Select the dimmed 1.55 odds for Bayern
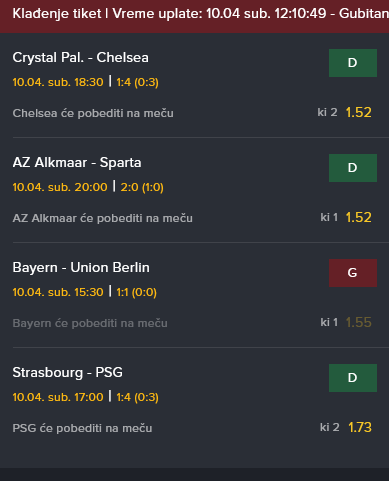389x481 pixels. tap(359, 323)
